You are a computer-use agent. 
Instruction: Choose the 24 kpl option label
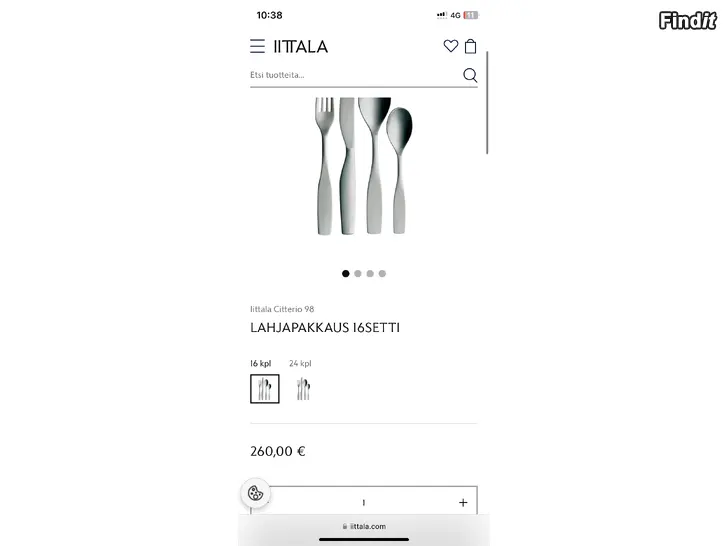(300, 363)
